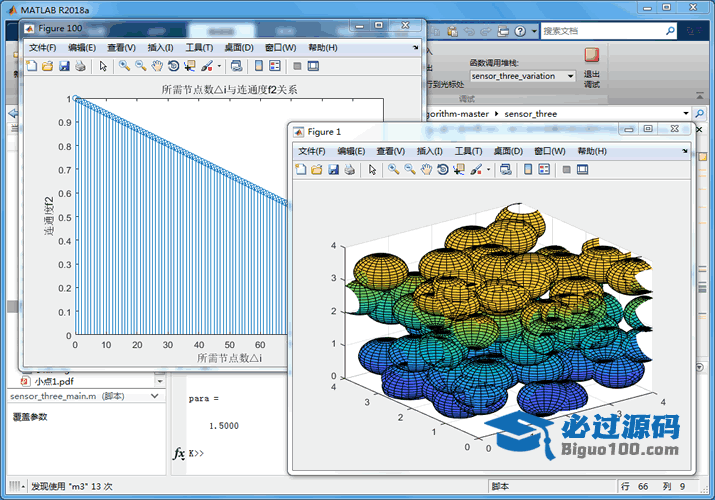The height and width of the screenshot is (500, 715).
Task: Open 工具(T) menu in Figure 1
Action: pyautogui.click(x=468, y=151)
